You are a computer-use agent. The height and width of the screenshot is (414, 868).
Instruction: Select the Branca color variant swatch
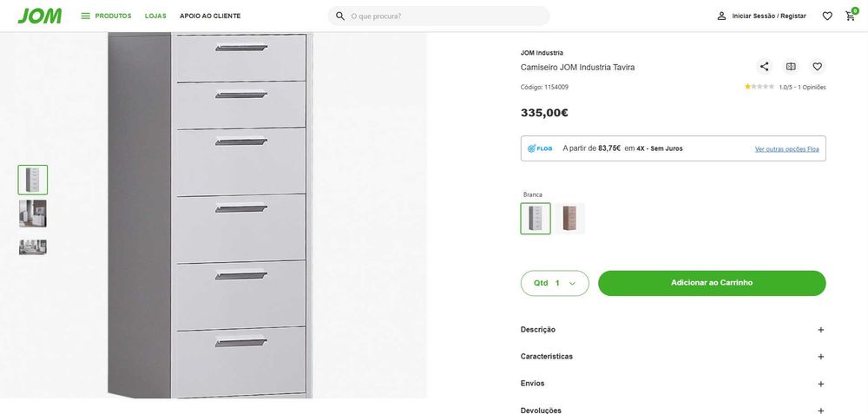point(536,219)
